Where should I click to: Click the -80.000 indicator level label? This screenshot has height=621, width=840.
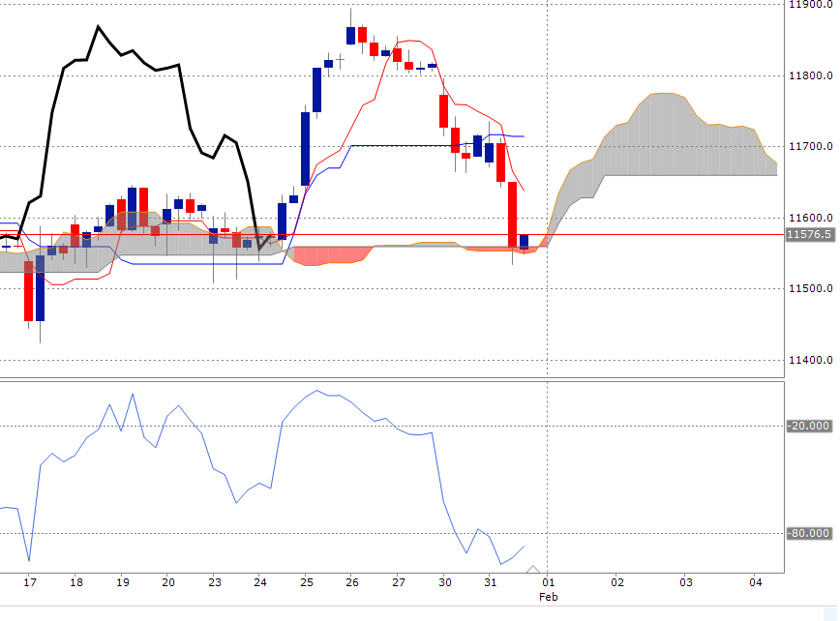[809, 533]
